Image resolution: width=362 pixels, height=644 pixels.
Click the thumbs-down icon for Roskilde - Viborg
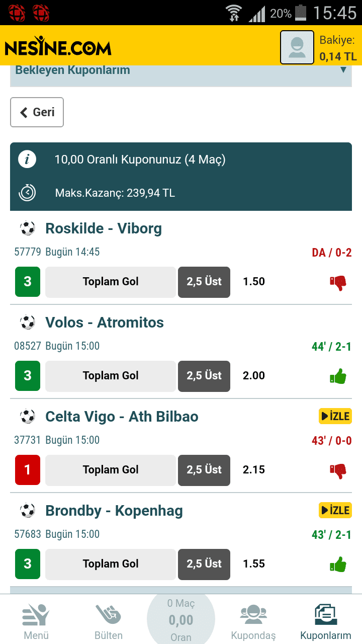tap(338, 283)
